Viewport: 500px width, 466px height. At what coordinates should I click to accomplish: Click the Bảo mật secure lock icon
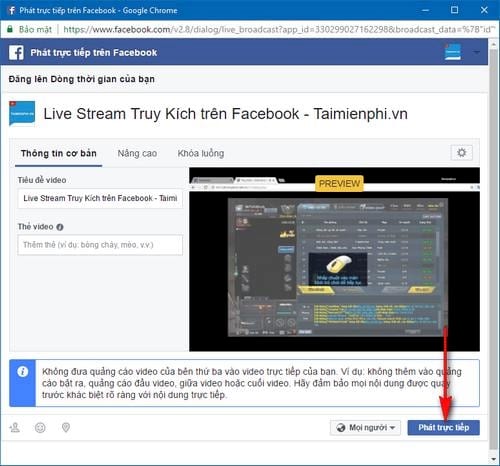[10, 29]
